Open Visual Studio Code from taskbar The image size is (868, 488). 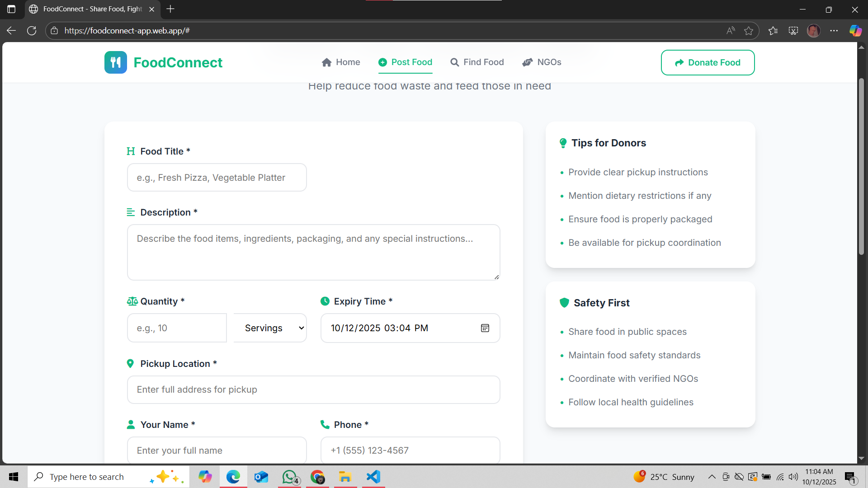click(373, 477)
